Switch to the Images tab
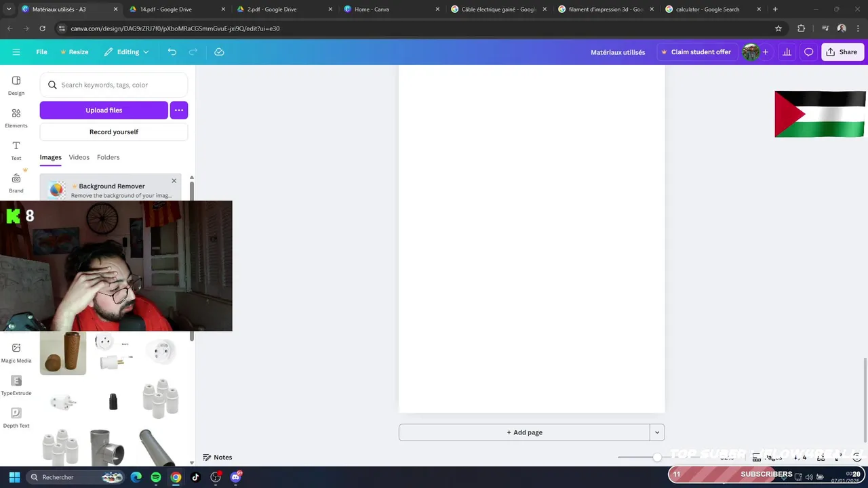The width and height of the screenshot is (868, 488). (x=50, y=157)
